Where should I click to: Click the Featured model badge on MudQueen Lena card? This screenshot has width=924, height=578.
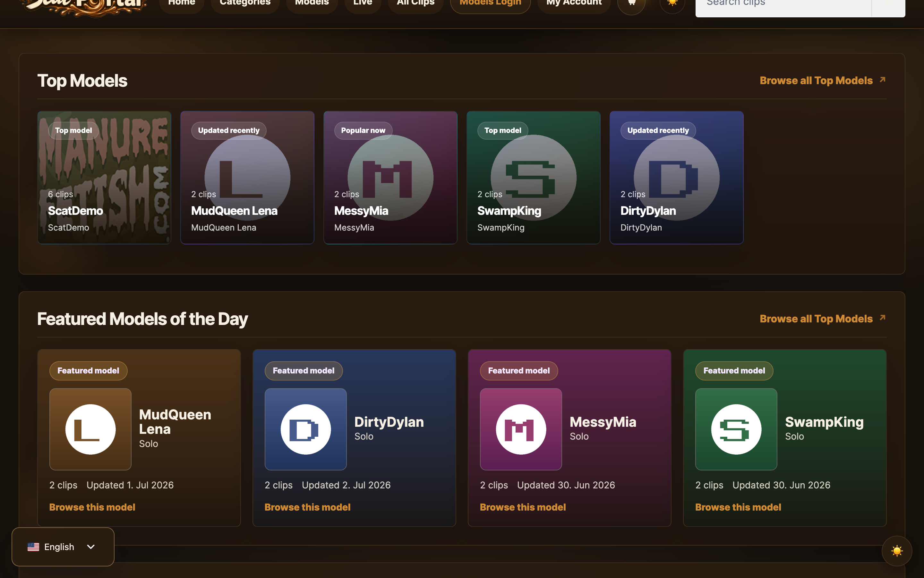89,371
